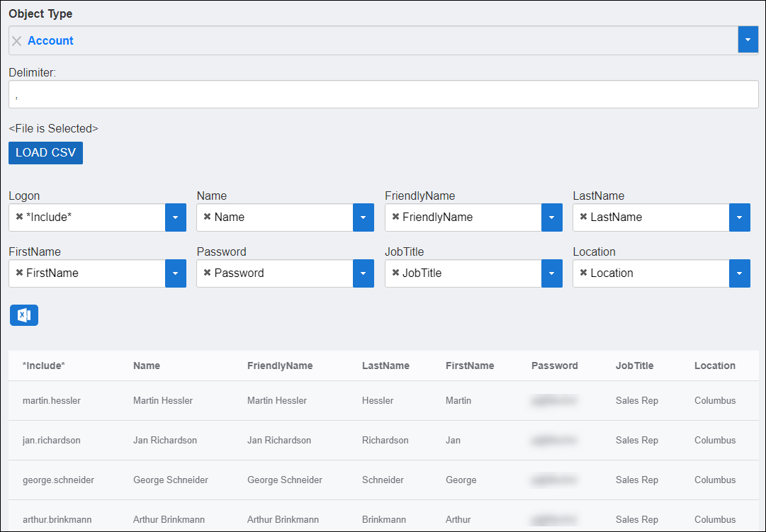Clear the LastName field selection
The image size is (766, 532).
[x=583, y=217]
